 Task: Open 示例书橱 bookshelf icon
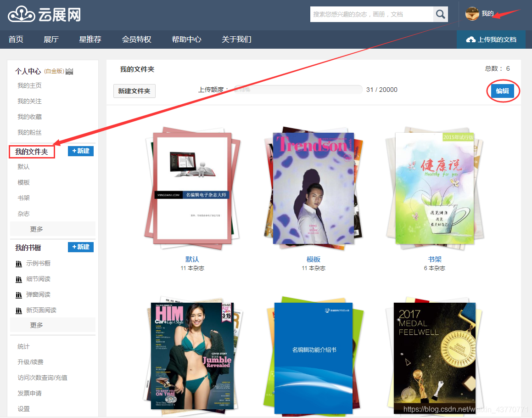pos(19,264)
